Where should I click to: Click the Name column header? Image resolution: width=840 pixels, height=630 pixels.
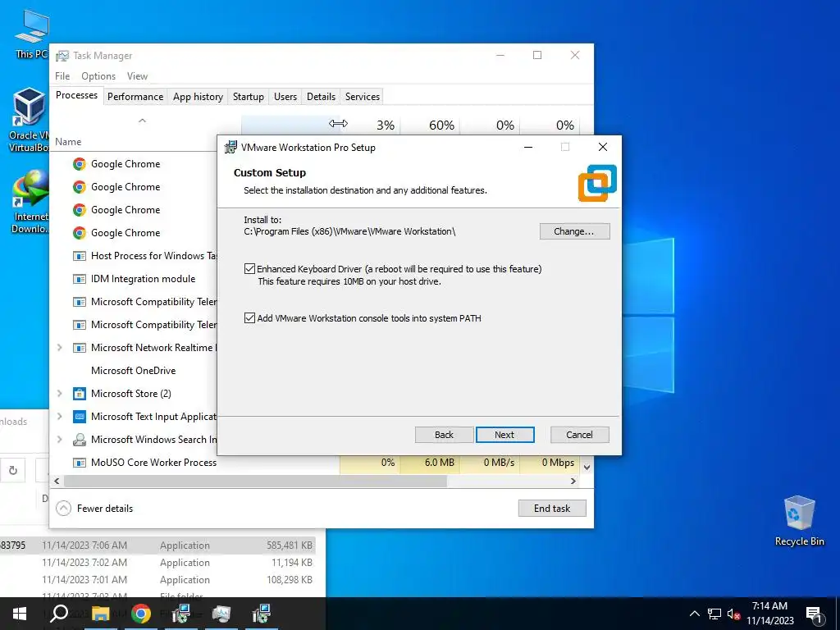(68, 142)
